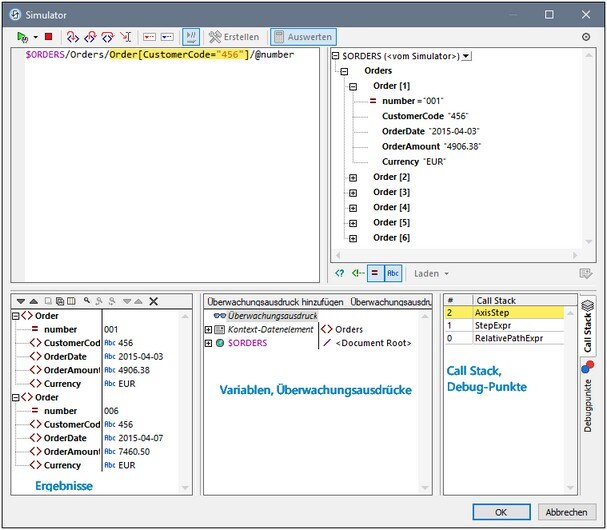
Task: Select the Call Stack side tab
Action: point(587,325)
